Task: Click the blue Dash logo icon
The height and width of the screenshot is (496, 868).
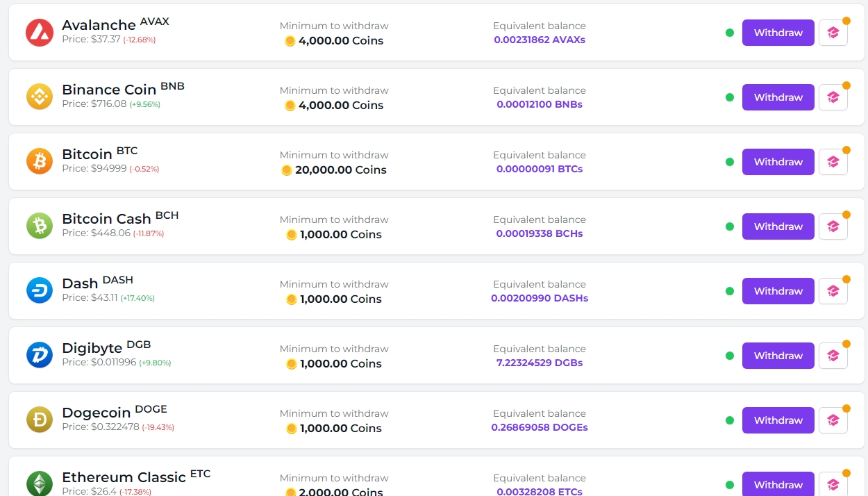Action: point(40,291)
